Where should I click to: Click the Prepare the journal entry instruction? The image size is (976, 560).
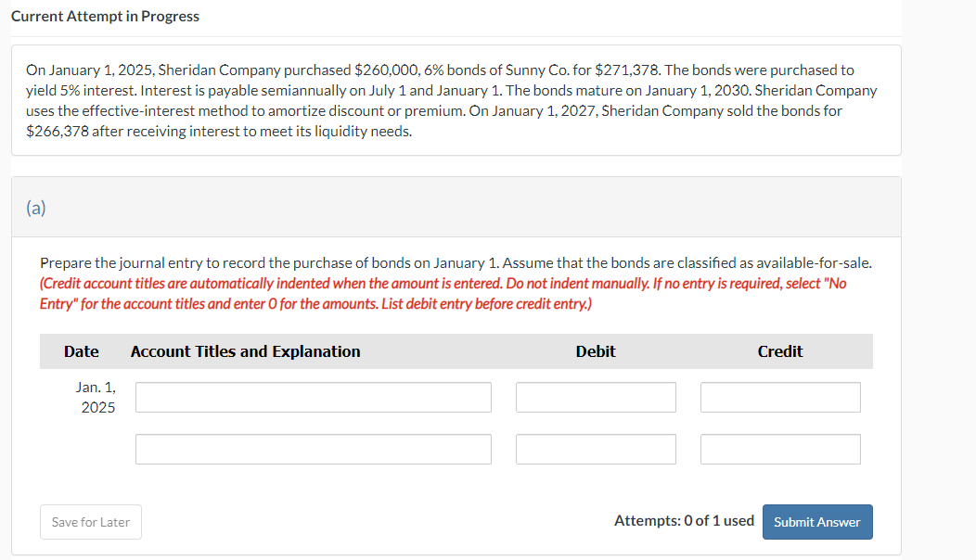tap(455, 263)
